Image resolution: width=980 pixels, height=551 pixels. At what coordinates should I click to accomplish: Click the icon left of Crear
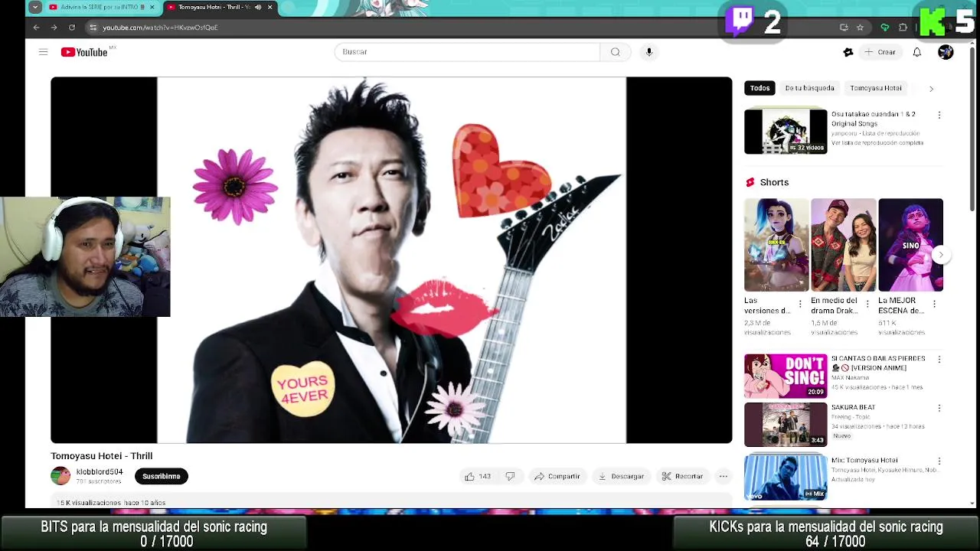click(848, 52)
